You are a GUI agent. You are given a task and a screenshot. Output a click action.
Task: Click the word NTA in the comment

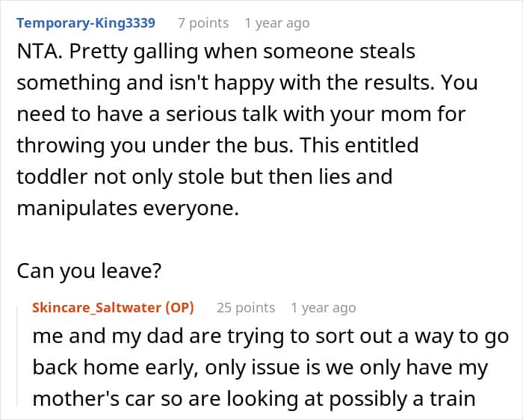click(x=39, y=52)
